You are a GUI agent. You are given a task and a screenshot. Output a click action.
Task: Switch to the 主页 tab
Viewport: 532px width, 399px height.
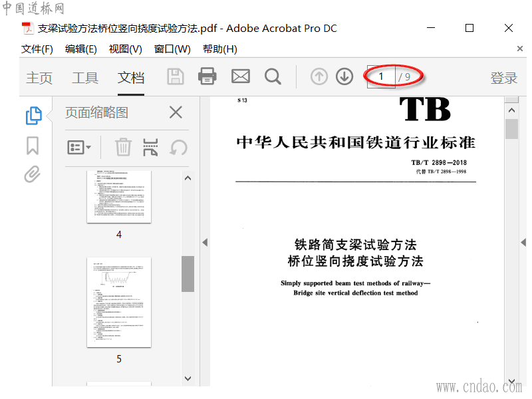tap(39, 78)
